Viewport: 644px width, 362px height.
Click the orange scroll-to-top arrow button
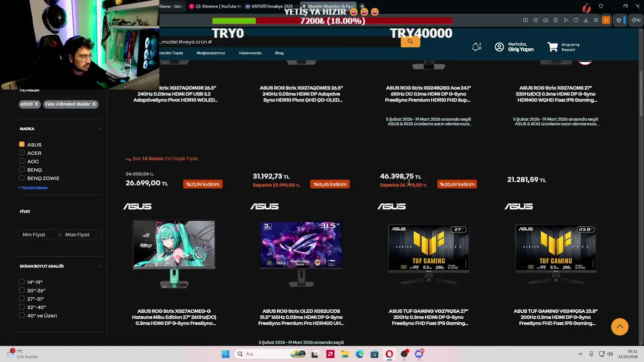620,326
